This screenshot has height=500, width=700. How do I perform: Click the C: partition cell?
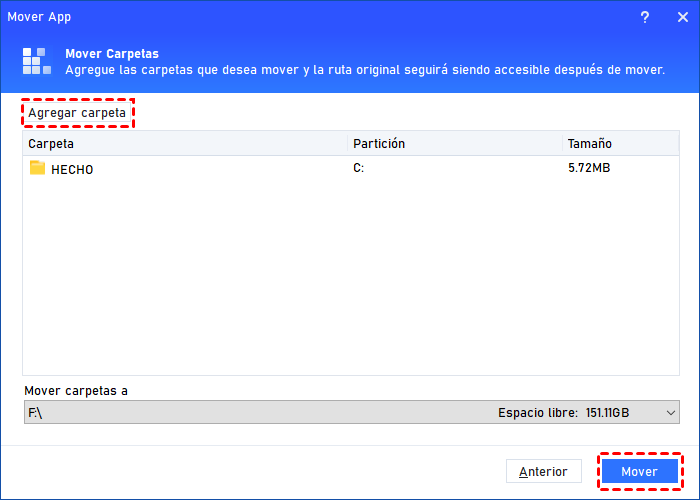point(359,168)
